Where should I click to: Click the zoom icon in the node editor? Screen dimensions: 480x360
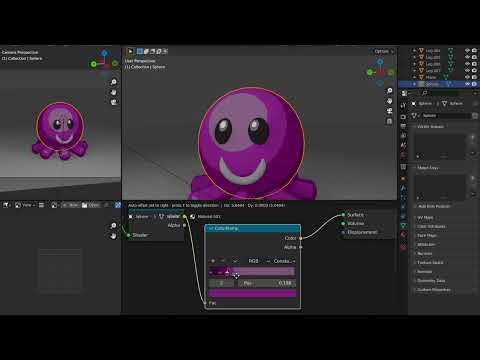pyautogui.click(x=113, y=226)
